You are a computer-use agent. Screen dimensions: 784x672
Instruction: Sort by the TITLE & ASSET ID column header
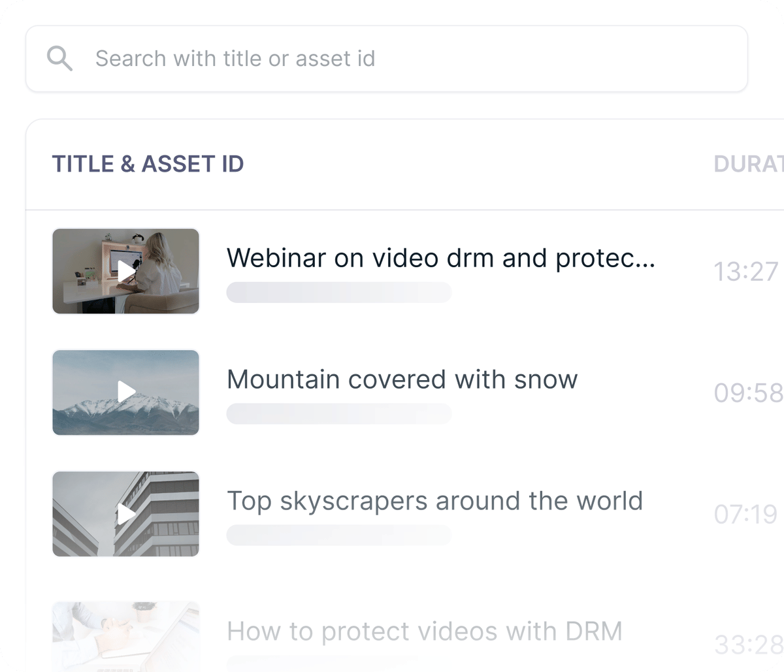(148, 164)
